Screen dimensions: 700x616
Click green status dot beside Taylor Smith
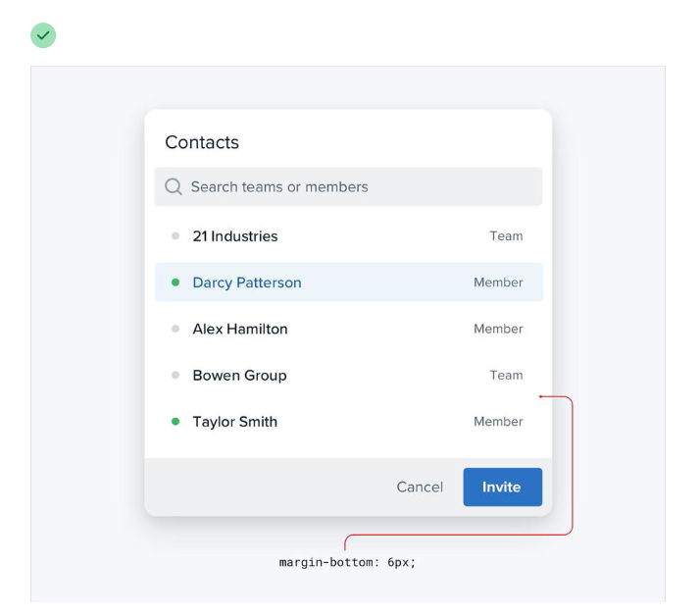click(x=175, y=422)
